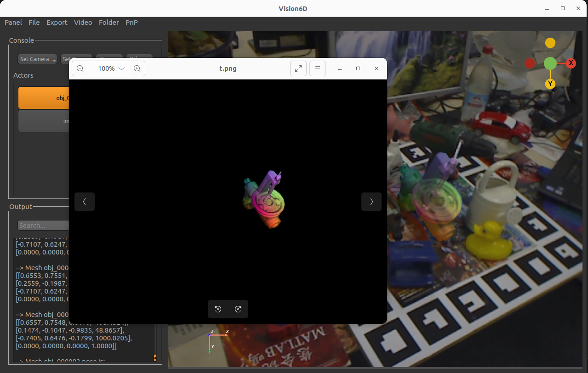Toggle fullscreen mode for the image viewer
The width and height of the screenshot is (588, 373).
click(x=298, y=68)
